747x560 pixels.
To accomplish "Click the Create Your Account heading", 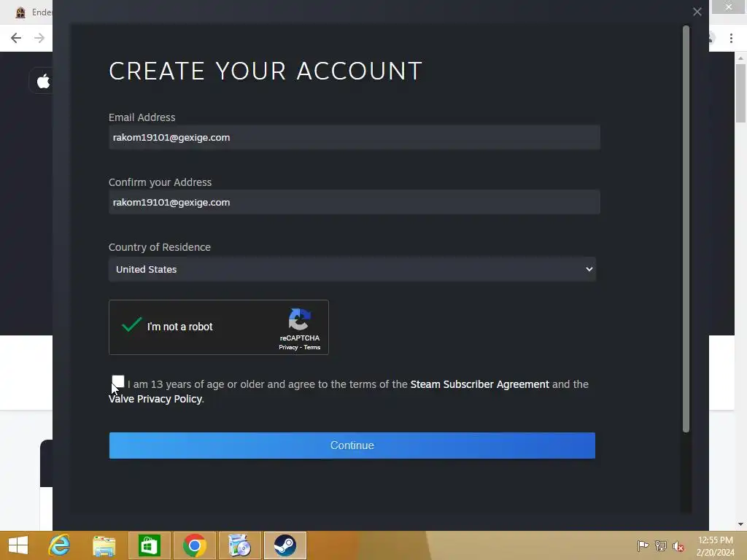I will (x=266, y=71).
